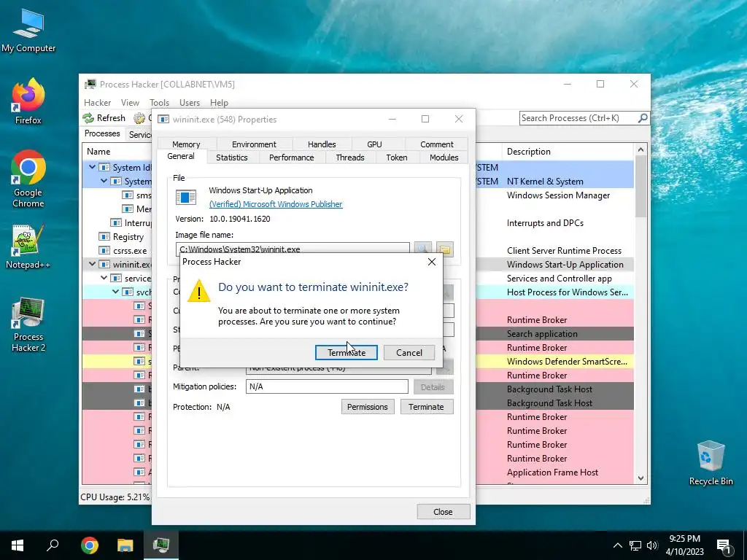
Task: Open the View menu
Action: tap(130, 102)
